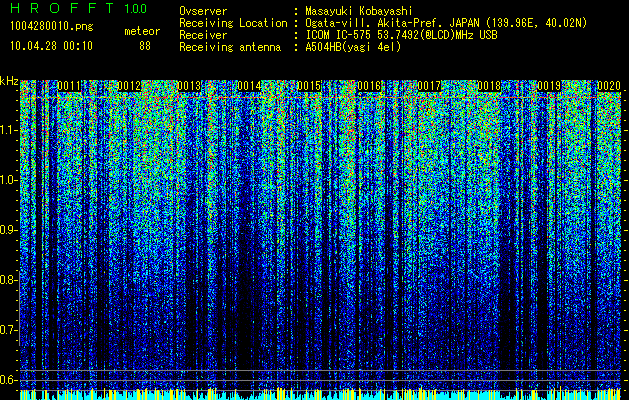Viewport: 629px width, 400px height.
Task: Click the HROFFT 1.0.0 title text
Action: (79, 8)
